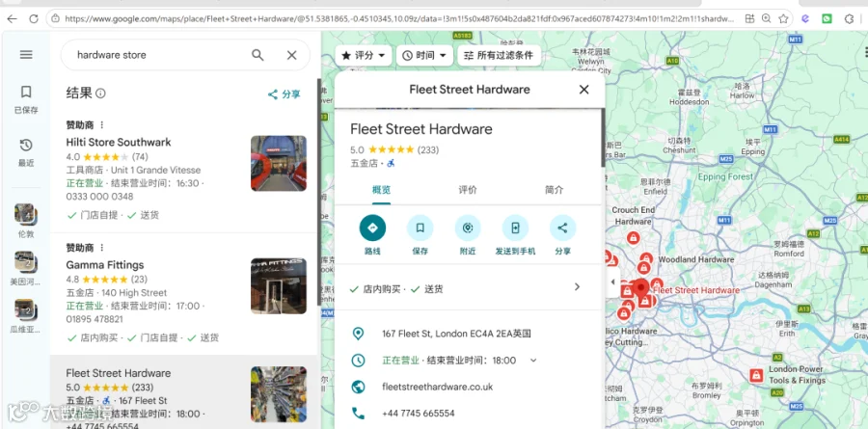Switch to the 评价 reviews tab
Viewport: 868px width, 429px height.
coord(468,190)
